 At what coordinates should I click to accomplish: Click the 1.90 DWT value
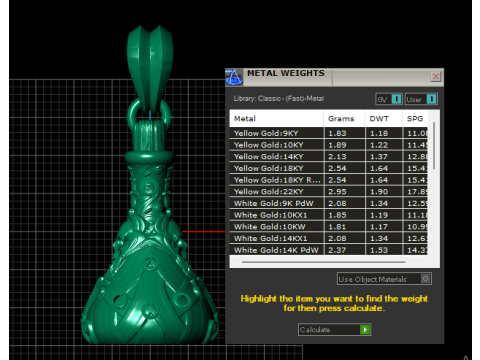click(x=379, y=191)
